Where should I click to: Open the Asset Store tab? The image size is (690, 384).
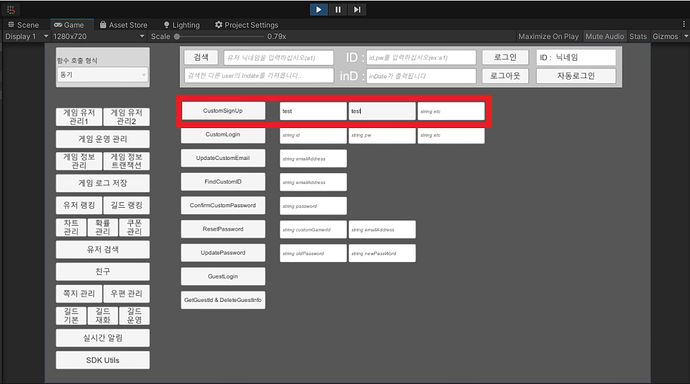[x=124, y=25]
